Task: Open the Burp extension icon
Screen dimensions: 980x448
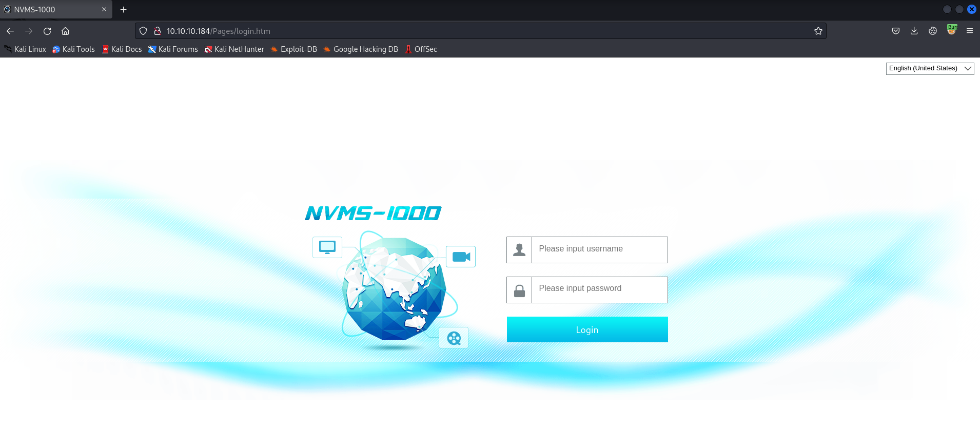Action: click(951, 30)
